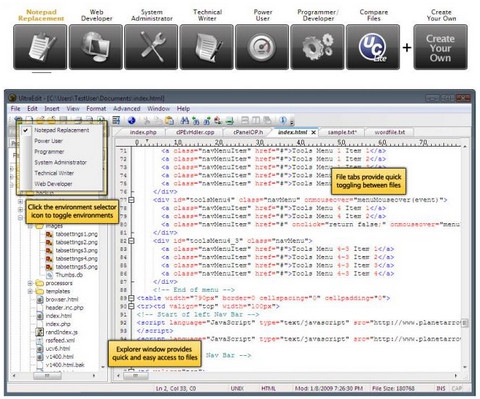Click the editor horizontal scrollbar thumb

(136, 376)
